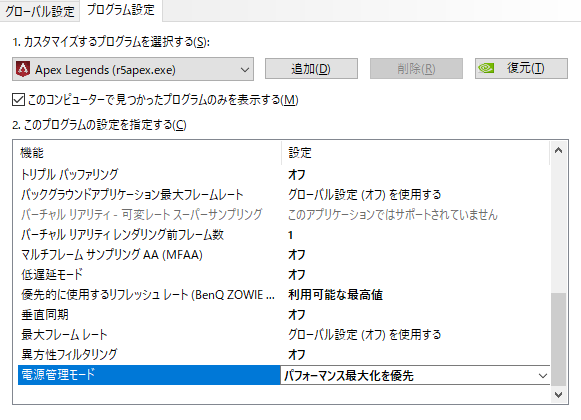Select the プログラム設定 tab
Viewport: 581px width, 420px height.
121,10
